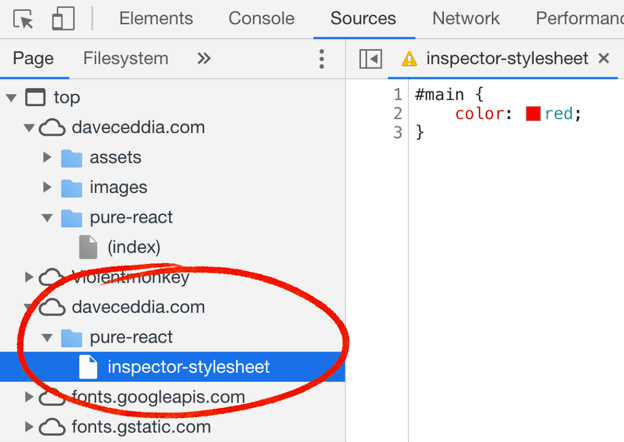Screen dimensions: 624x442
Task: Place cursor on the #main selector
Action: tap(439, 95)
